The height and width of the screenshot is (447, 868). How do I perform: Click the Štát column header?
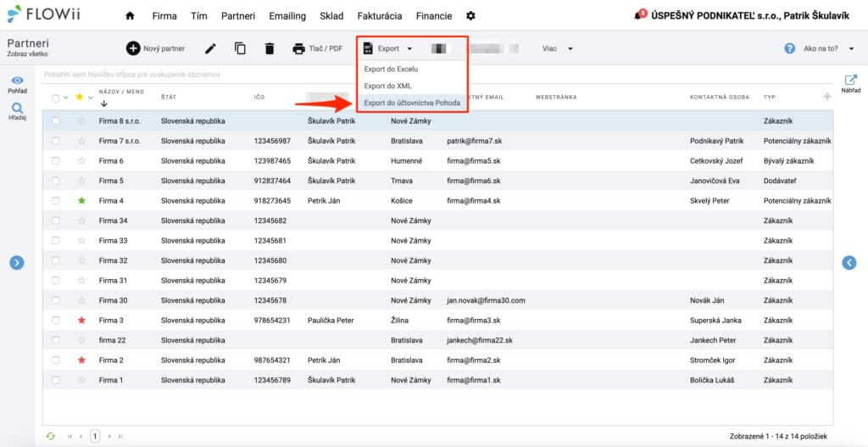click(x=169, y=98)
